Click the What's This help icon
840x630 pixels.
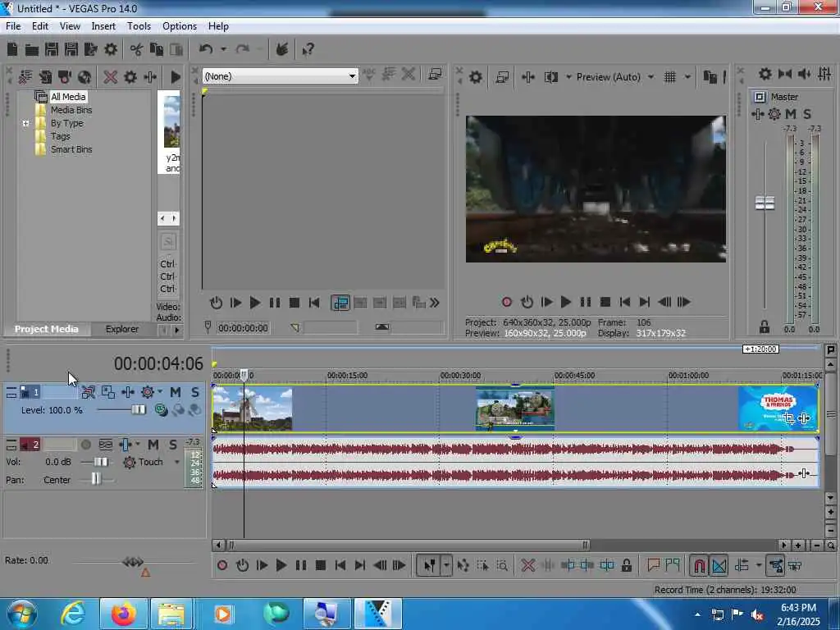tap(308, 50)
